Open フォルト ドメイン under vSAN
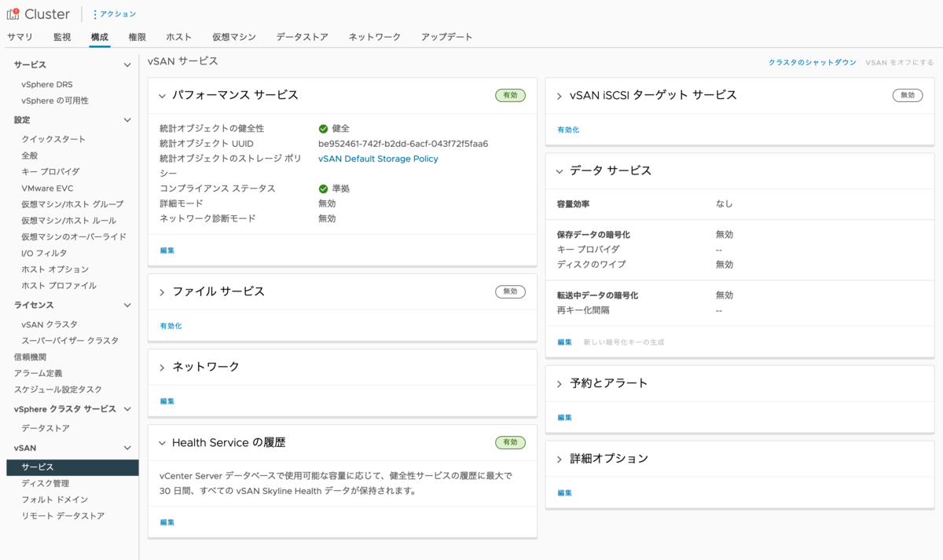The image size is (943, 560). 55,500
